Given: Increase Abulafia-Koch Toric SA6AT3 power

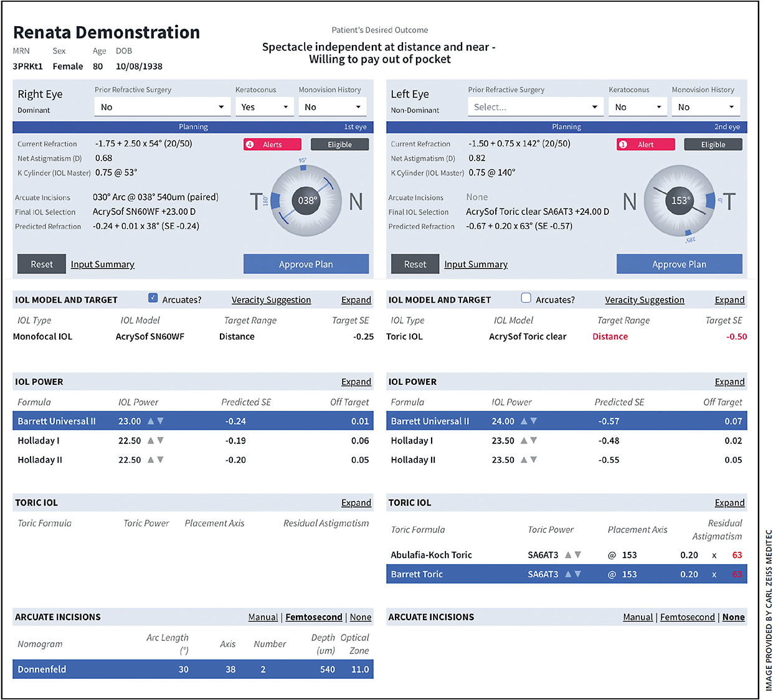Looking at the screenshot, I should [568, 555].
